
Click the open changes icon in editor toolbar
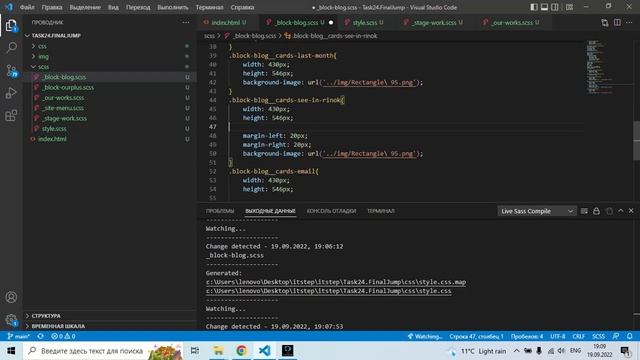pos(604,23)
